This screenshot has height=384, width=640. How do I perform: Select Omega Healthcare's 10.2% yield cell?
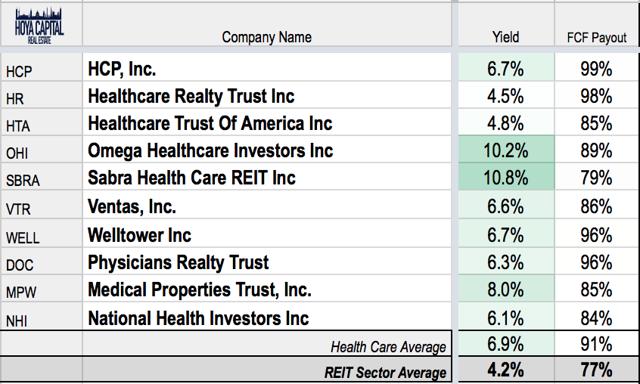point(506,150)
